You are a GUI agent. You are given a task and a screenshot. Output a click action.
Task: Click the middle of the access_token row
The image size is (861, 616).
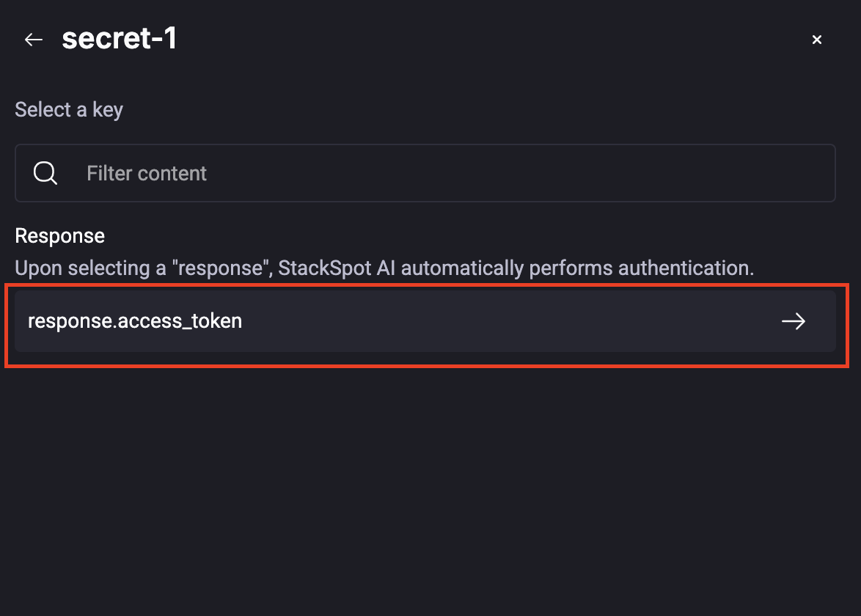[x=425, y=321]
